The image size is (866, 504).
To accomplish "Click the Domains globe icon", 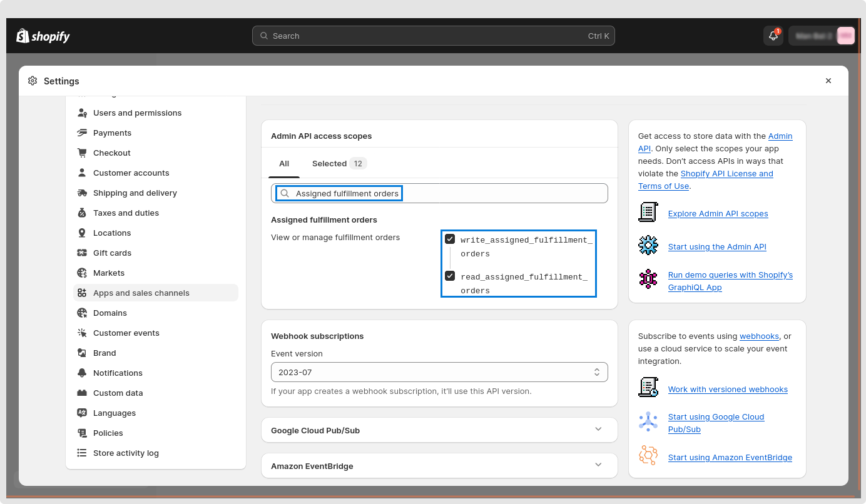I will [82, 313].
